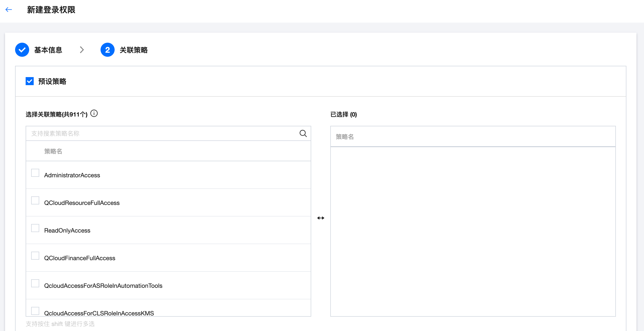Check the ReadOnlyAccess checkbox

[35, 228]
